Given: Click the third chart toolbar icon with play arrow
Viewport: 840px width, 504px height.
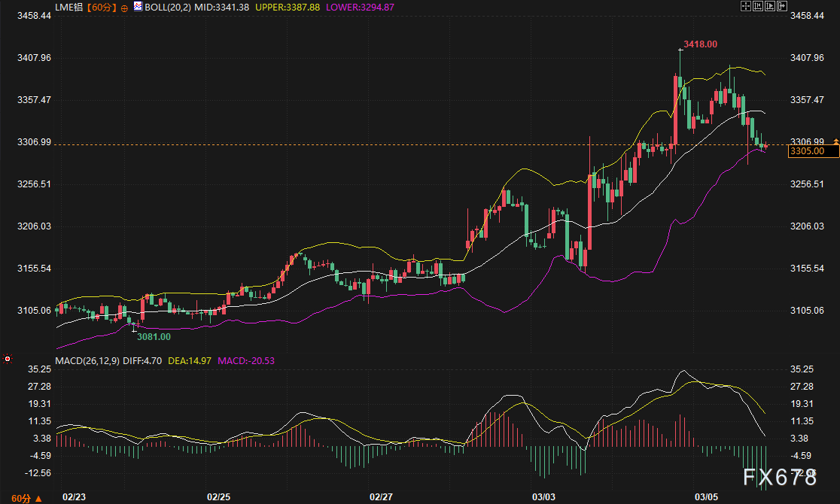Looking at the screenshot, I should coord(770,6).
